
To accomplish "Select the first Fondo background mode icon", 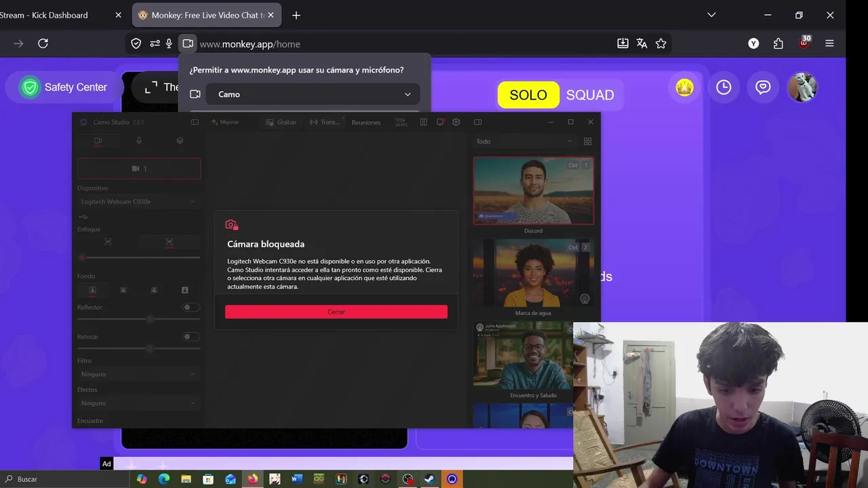I will click(x=92, y=290).
